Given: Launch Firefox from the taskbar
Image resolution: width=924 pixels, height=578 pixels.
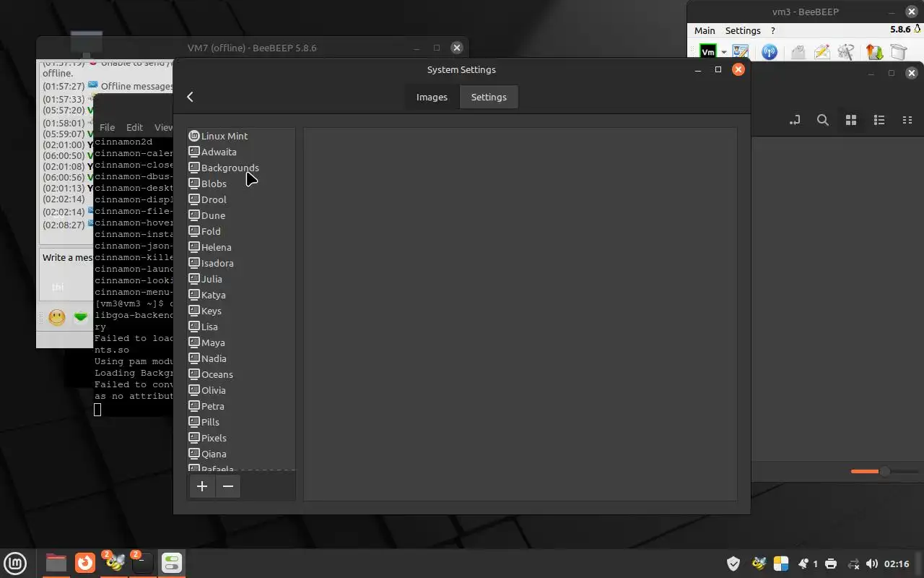Looking at the screenshot, I should 85,563.
